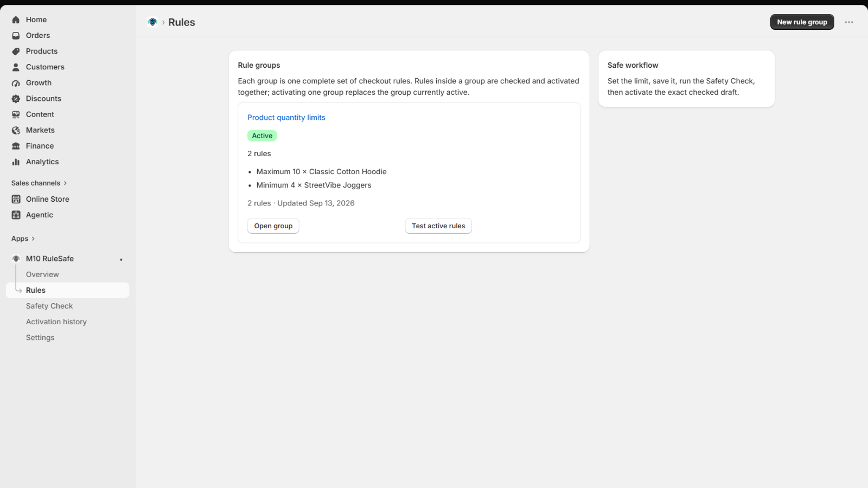
Task: Open Markets via the globe icon
Action: [x=16, y=130]
